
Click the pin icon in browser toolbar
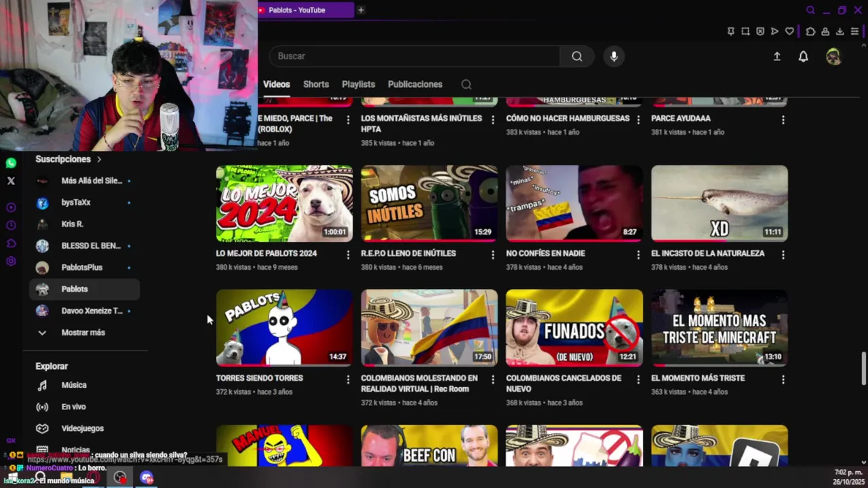[x=730, y=31]
